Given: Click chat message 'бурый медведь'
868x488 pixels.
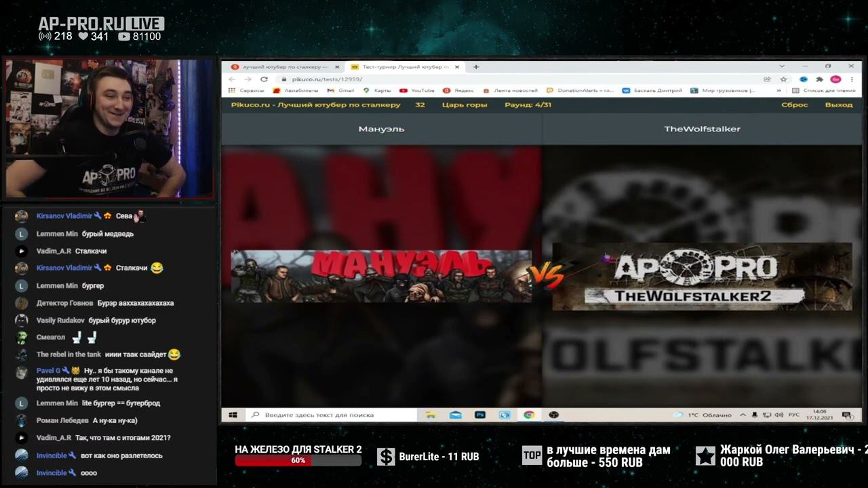Looking at the screenshot, I should 108,234.
